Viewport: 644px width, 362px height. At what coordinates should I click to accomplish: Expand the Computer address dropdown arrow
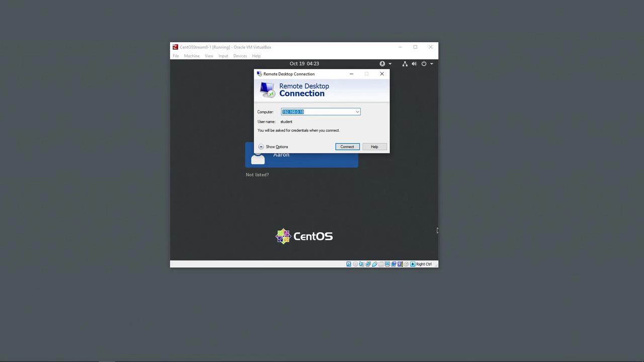(x=357, y=112)
